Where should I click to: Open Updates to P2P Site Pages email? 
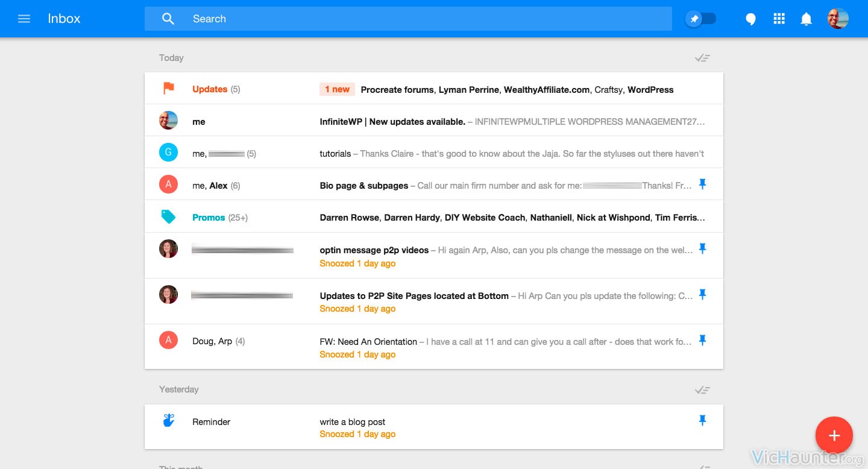(x=434, y=301)
